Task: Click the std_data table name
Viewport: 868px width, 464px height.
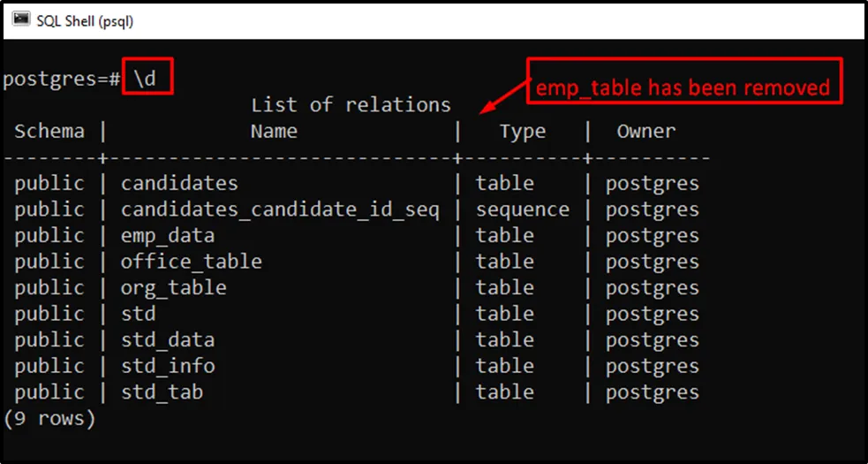Action: tap(168, 340)
